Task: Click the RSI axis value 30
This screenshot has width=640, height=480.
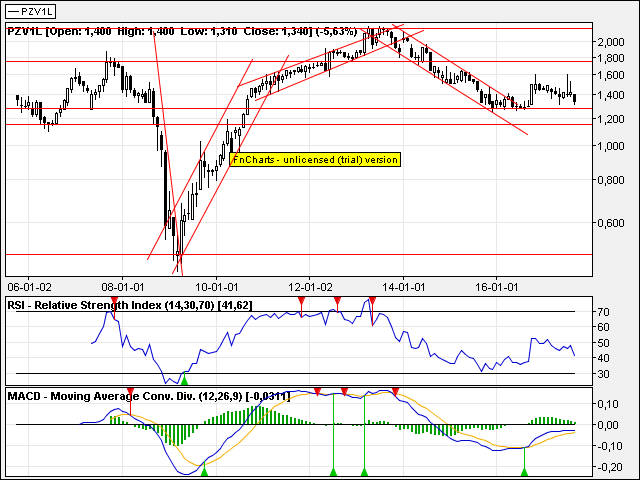Action: [603, 374]
